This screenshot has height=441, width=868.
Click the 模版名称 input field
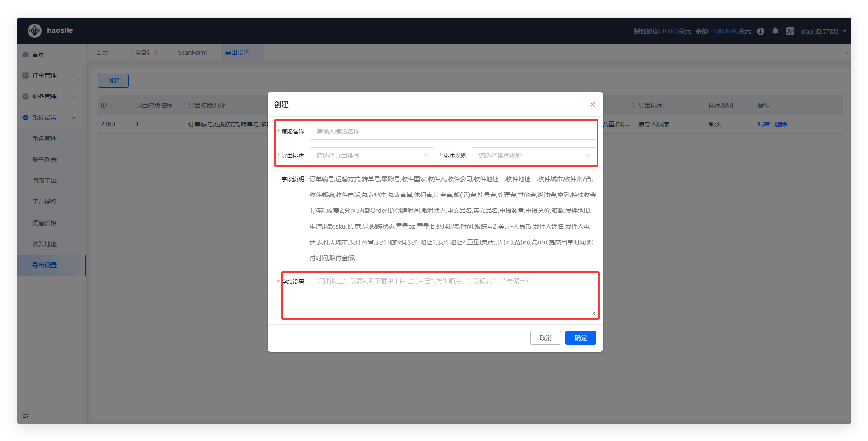pos(452,132)
